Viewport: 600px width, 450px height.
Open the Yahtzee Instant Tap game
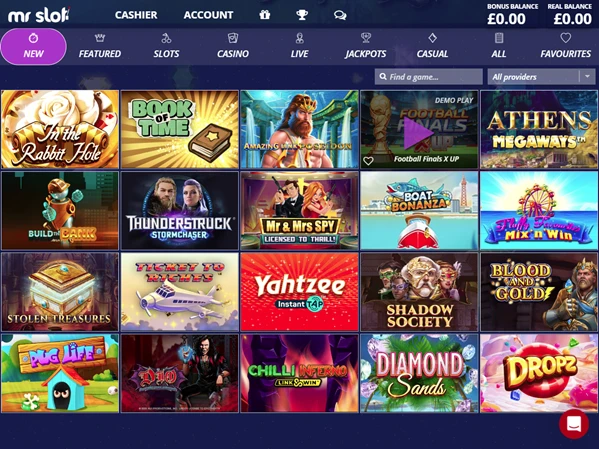click(300, 292)
